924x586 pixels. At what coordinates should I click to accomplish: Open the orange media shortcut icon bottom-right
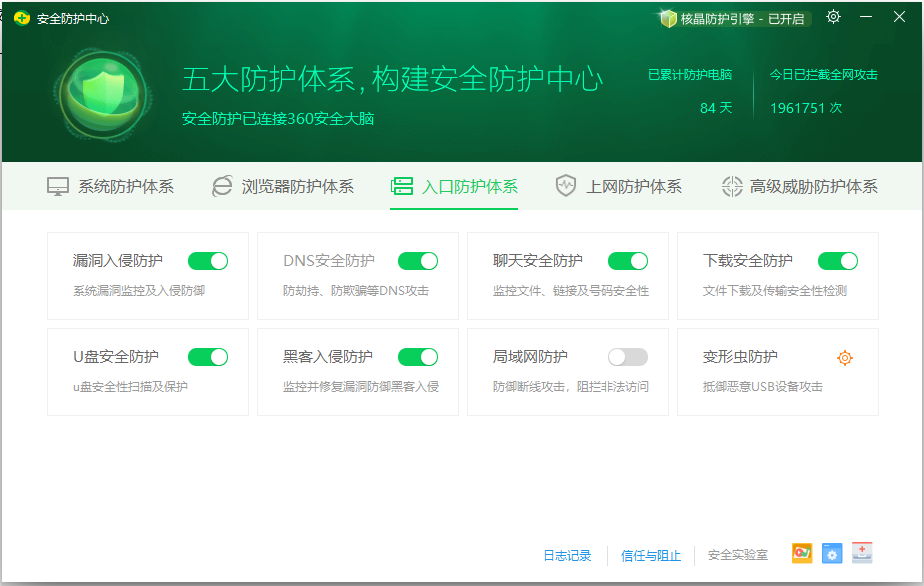(801, 553)
